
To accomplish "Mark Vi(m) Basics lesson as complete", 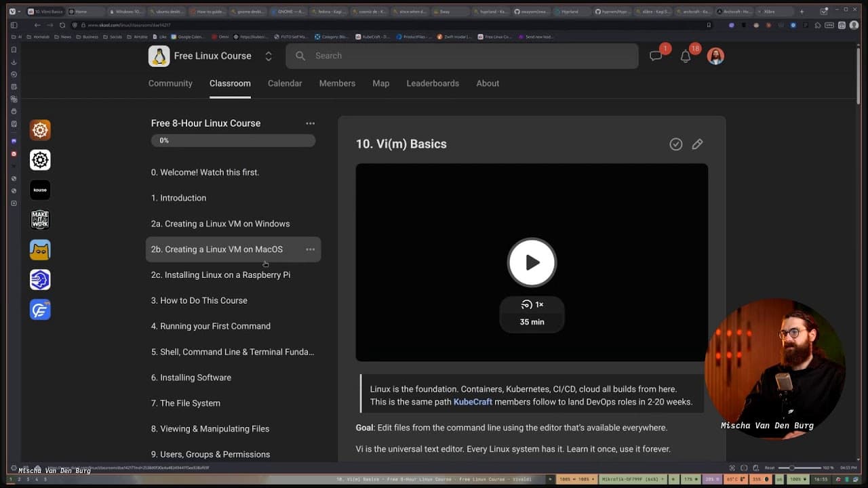I will coord(675,144).
